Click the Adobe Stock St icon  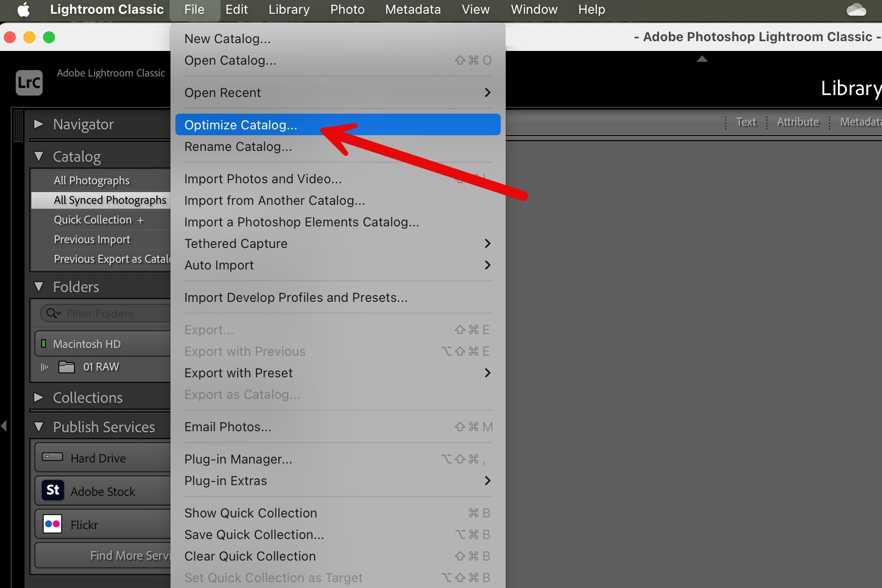(x=53, y=490)
